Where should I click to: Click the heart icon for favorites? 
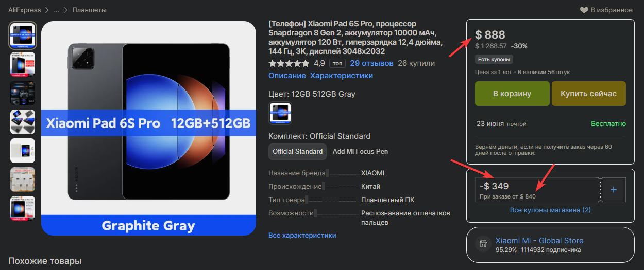(584, 10)
